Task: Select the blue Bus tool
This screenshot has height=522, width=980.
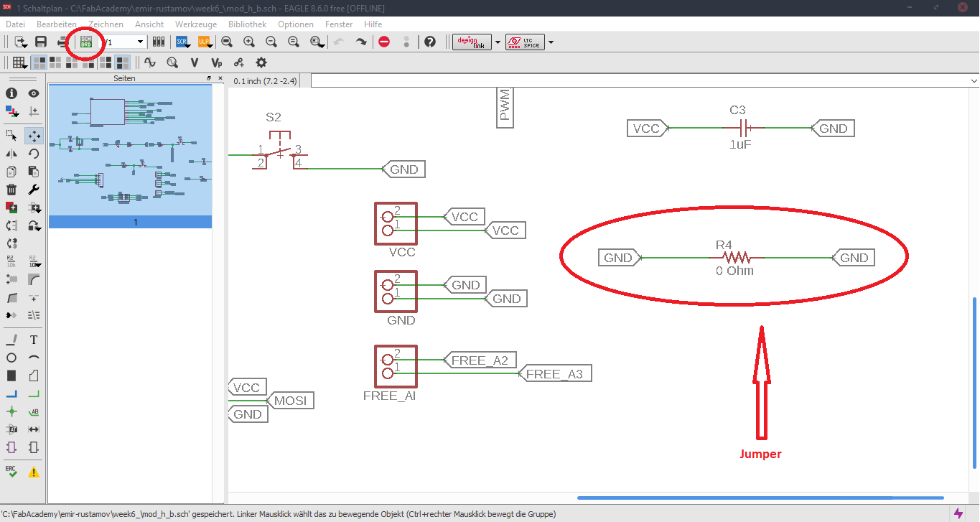Action: tap(11, 393)
